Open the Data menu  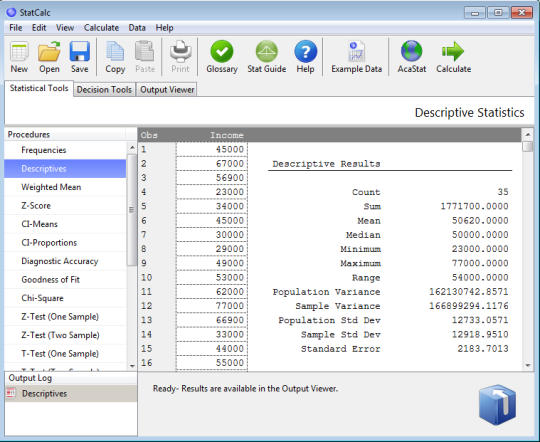click(137, 28)
